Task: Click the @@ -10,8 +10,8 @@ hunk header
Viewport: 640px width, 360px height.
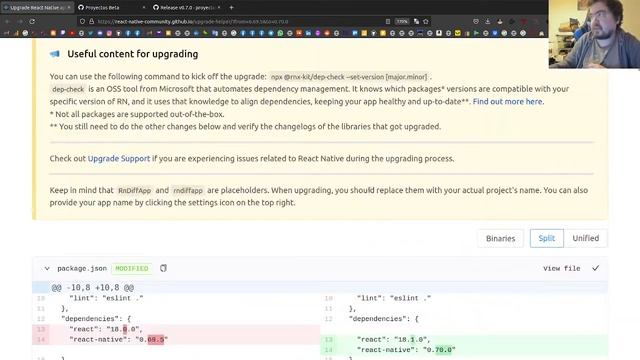Action: [x=320, y=287]
